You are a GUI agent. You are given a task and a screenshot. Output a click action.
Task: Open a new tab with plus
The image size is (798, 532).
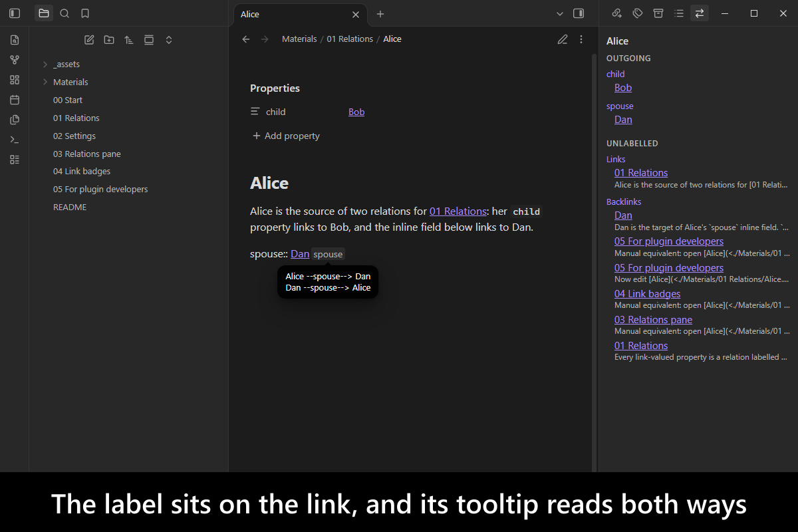click(x=380, y=14)
